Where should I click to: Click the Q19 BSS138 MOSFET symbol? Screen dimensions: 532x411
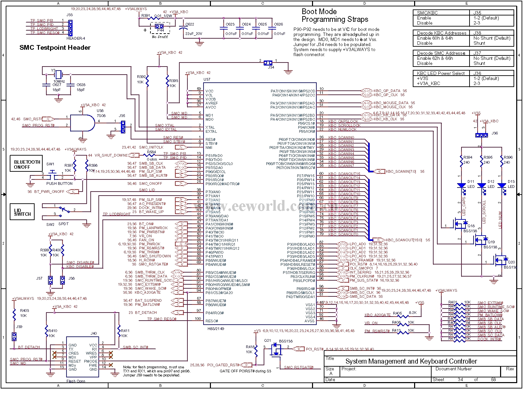pyautogui.click(x=481, y=240)
